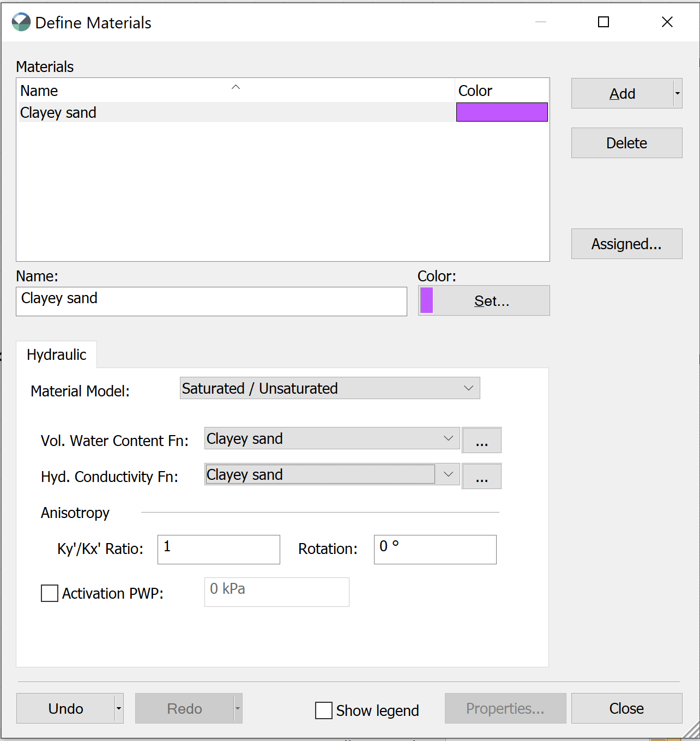Open the Material Model dropdown

(x=329, y=388)
